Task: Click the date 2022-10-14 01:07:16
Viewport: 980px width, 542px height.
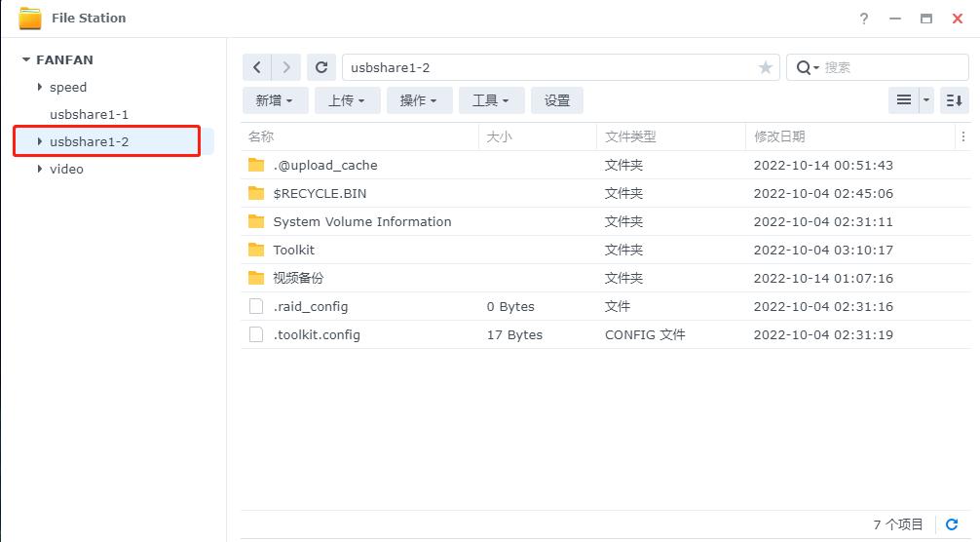Action: (823, 278)
